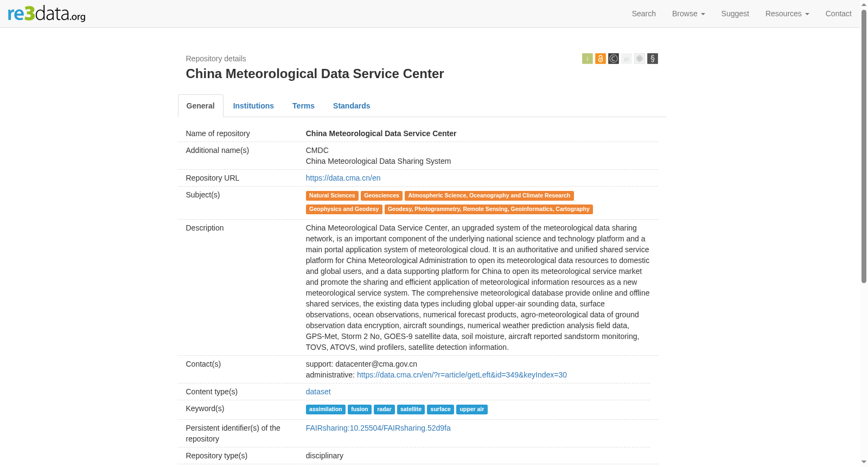Click the surface keyword tag

[441, 410]
